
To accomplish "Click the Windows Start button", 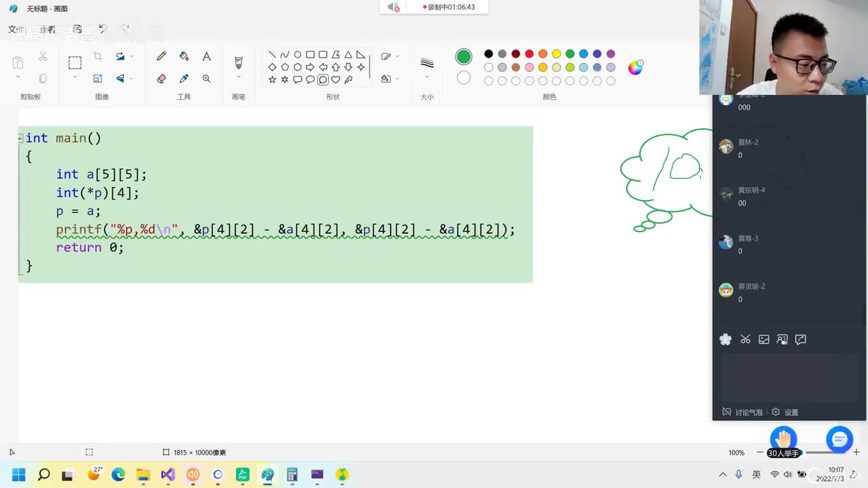I will click(18, 474).
